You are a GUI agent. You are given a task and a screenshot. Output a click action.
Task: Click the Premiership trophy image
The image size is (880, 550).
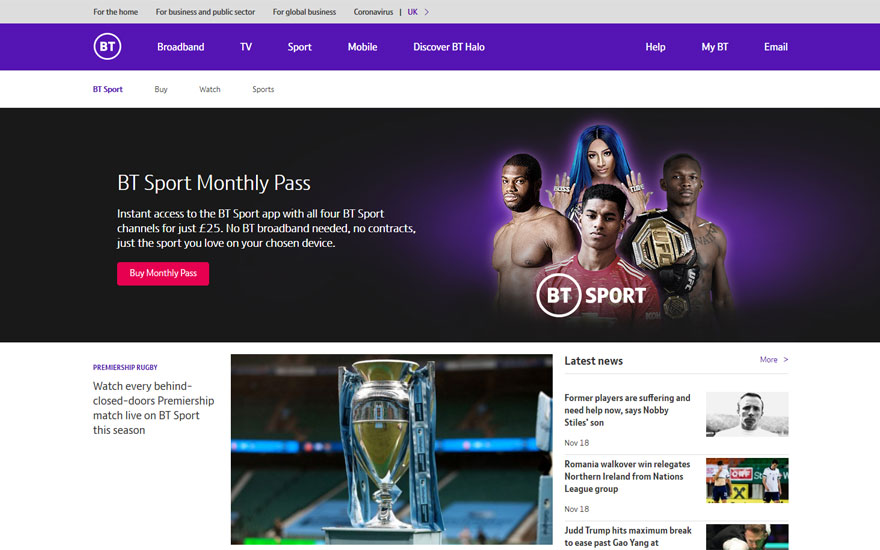click(392, 449)
